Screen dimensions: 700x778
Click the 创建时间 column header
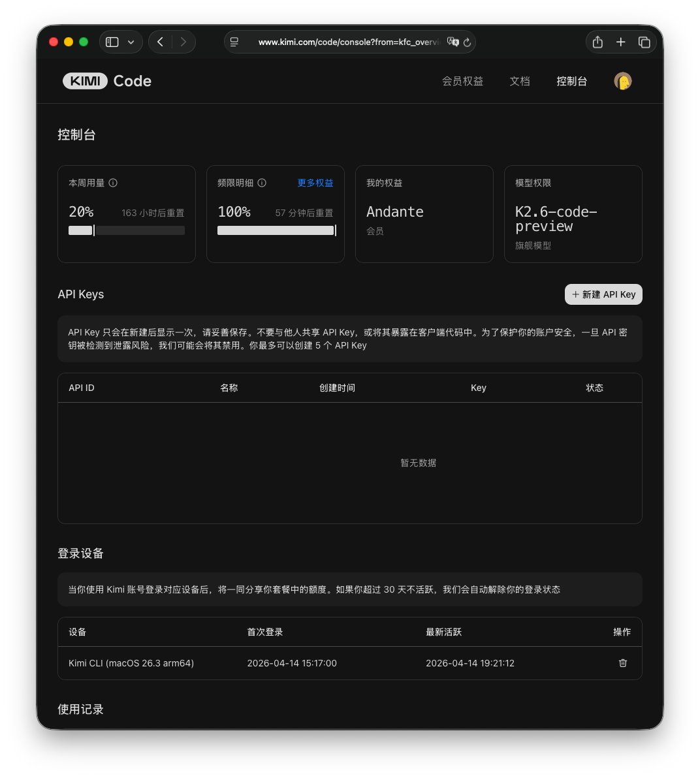coord(337,388)
